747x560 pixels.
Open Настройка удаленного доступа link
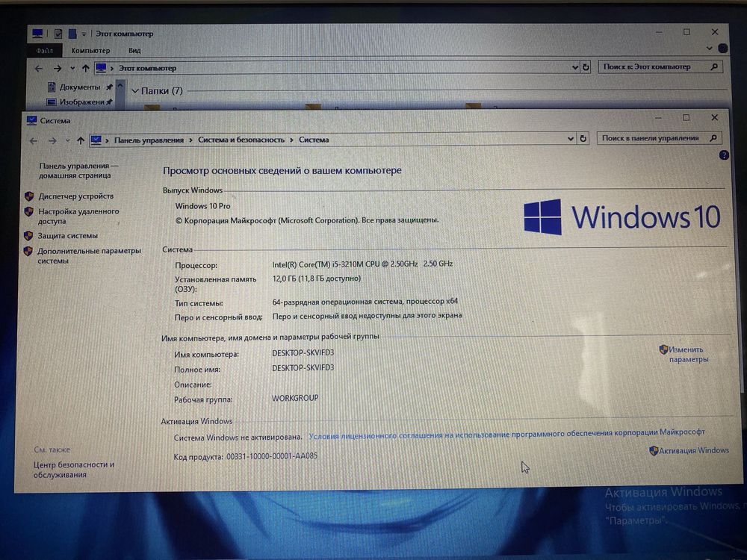[x=78, y=217]
